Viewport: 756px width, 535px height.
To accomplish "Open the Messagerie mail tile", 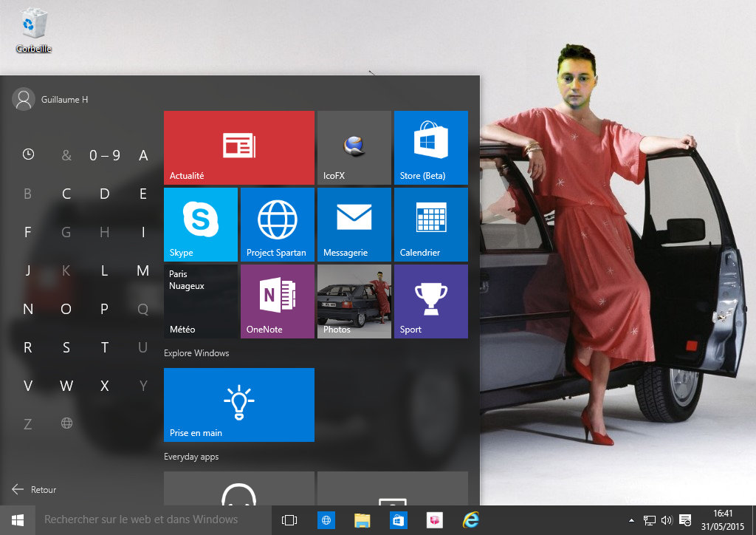I will [x=354, y=225].
